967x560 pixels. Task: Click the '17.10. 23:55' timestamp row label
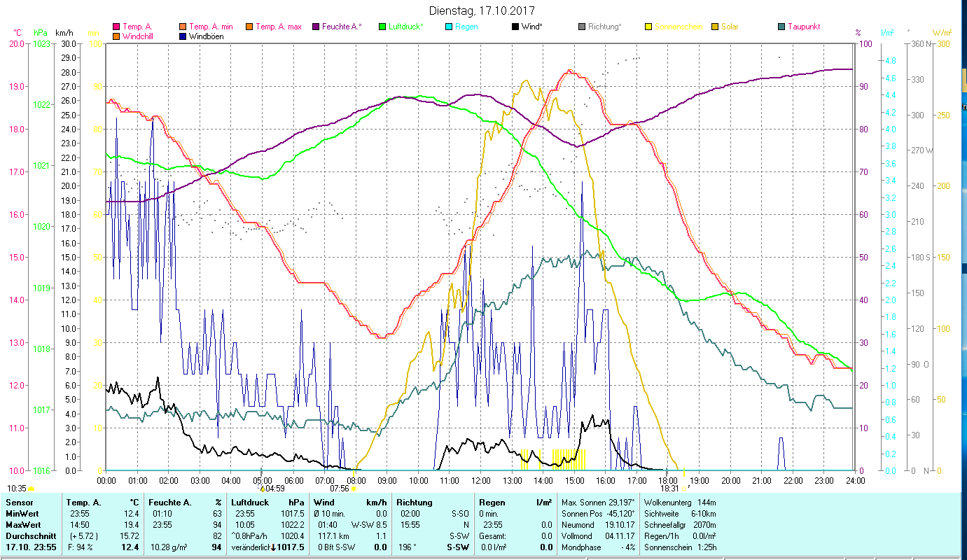tap(32, 547)
